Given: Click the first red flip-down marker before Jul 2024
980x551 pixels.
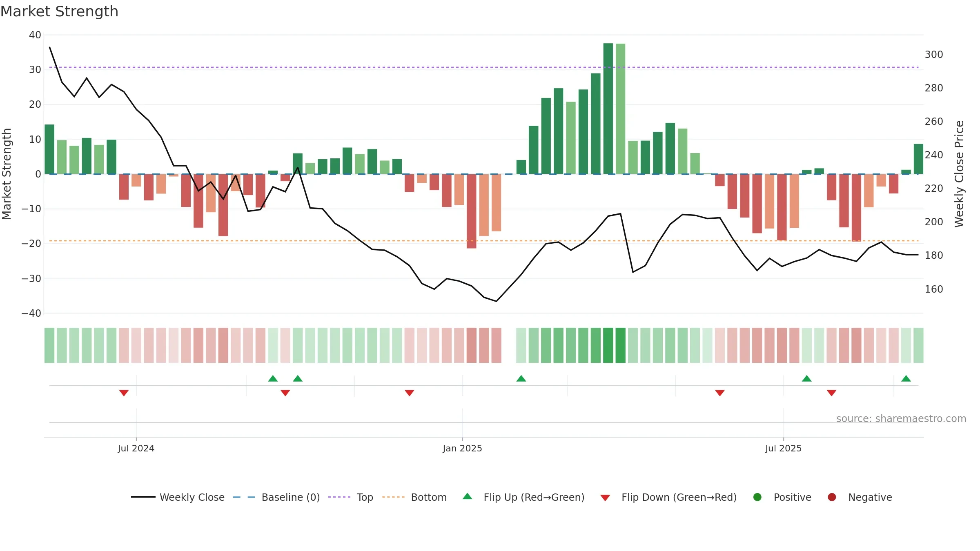Looking at the screenshot, I should pos(124,393).
